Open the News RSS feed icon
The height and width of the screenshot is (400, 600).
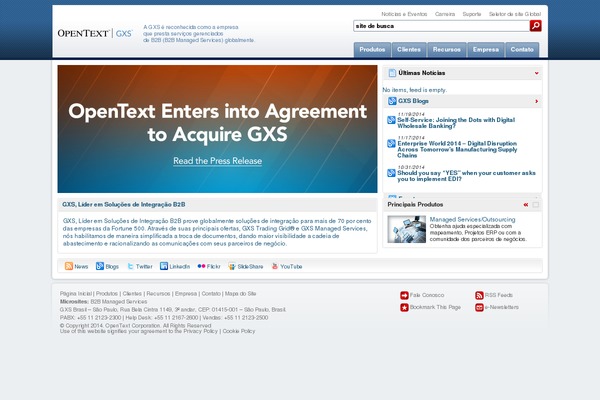(x=68, y=266)
